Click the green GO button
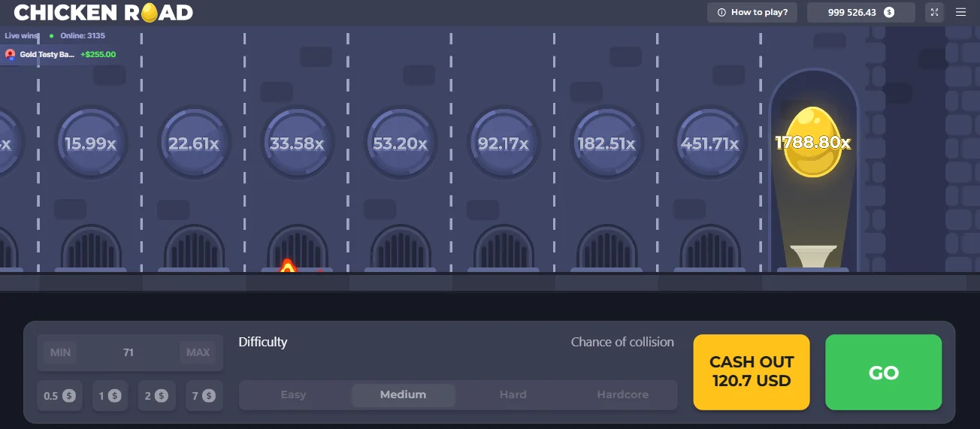 pyautogui.click(x=884, y=372)
